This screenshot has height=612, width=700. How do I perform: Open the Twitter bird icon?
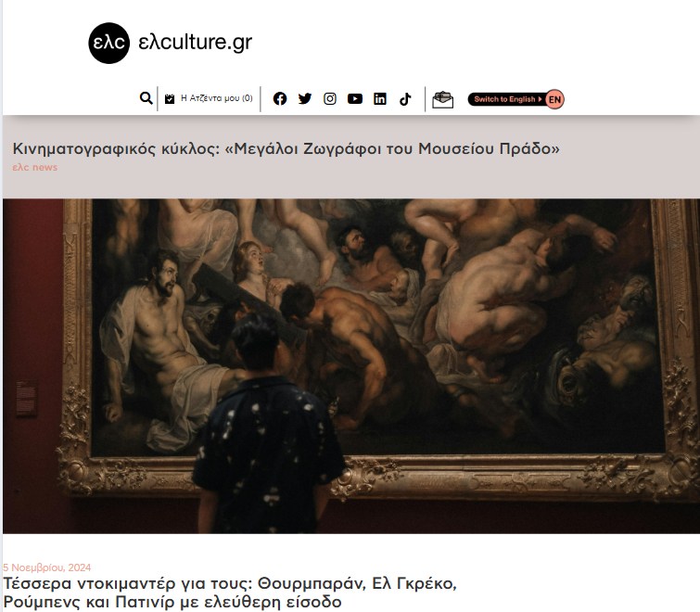pyautogui.click(x=305, y=98)
